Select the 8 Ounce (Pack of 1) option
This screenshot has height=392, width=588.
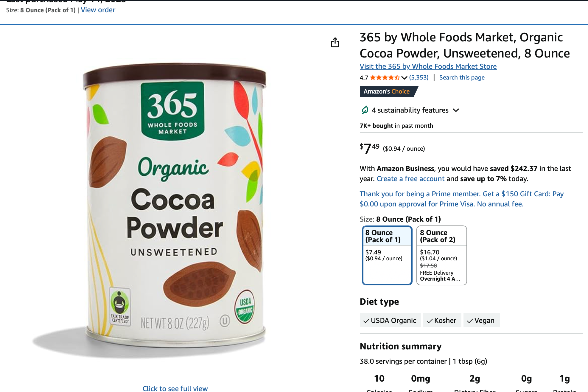click(387, 255)
